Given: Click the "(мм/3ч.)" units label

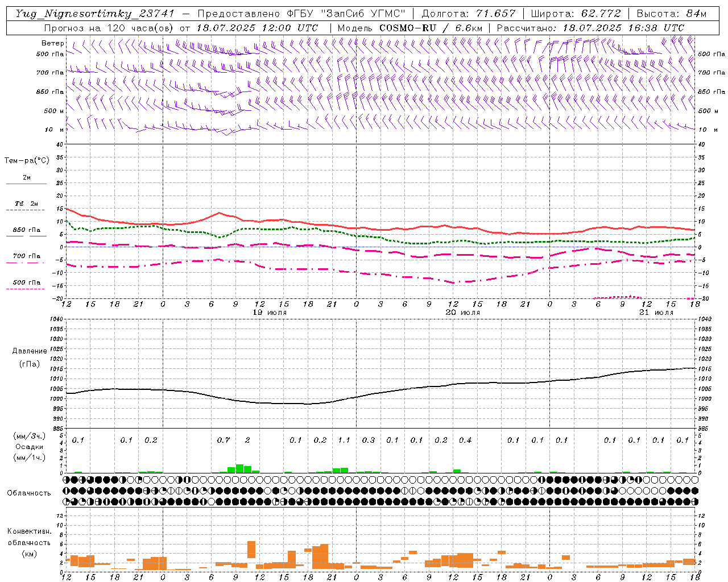Looking at the screenshot, I should pos(30,436).
